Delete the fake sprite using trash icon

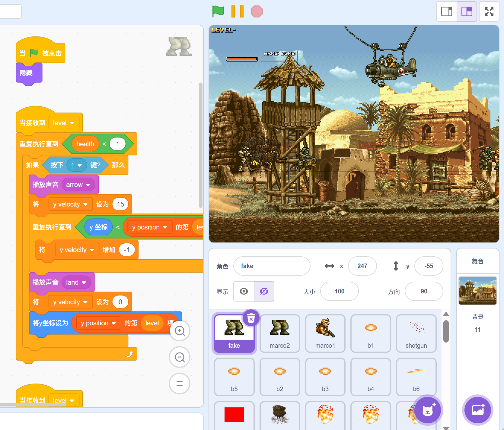pyautogui.click(x=251, y=318)
